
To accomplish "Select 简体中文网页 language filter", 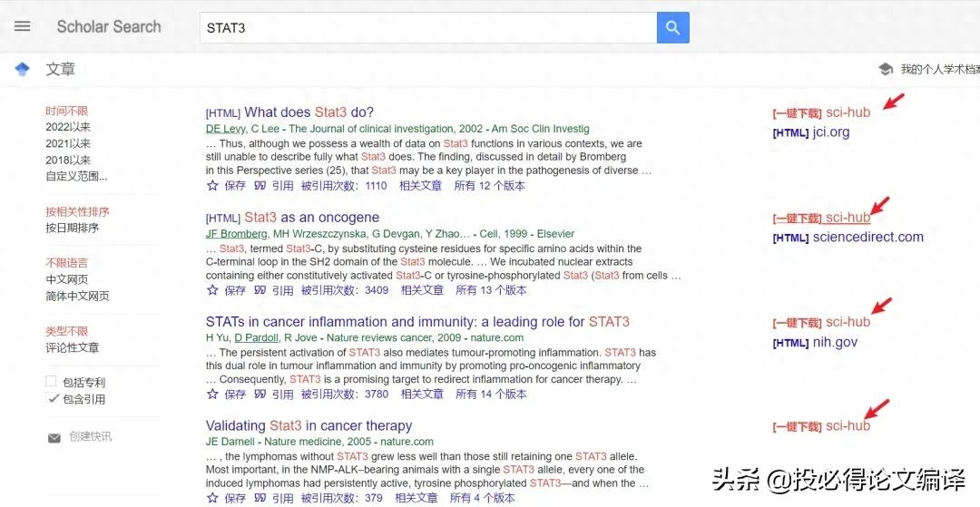I will (x=77, y=296).
